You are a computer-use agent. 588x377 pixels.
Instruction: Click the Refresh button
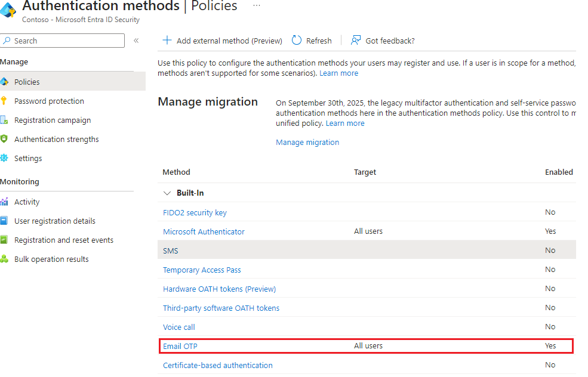click(312, 41)
